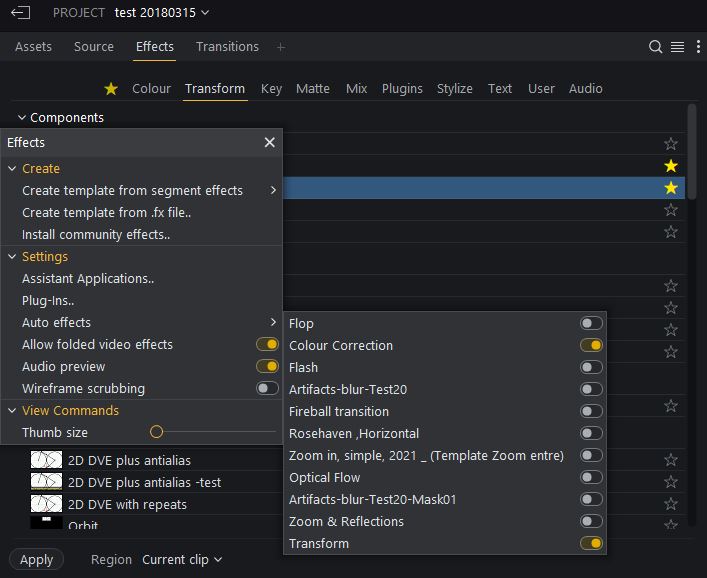
Task: Toggle Allow folded video effects off
Action: [x=267, y=344]
